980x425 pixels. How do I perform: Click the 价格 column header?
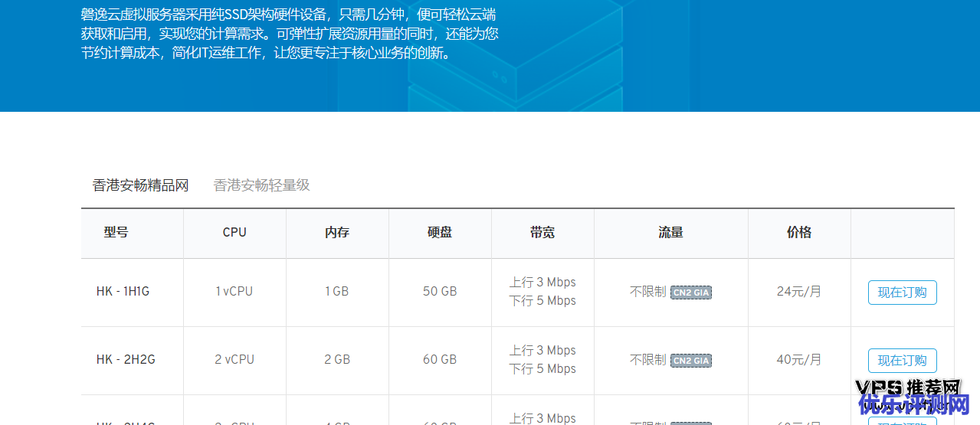799,233
